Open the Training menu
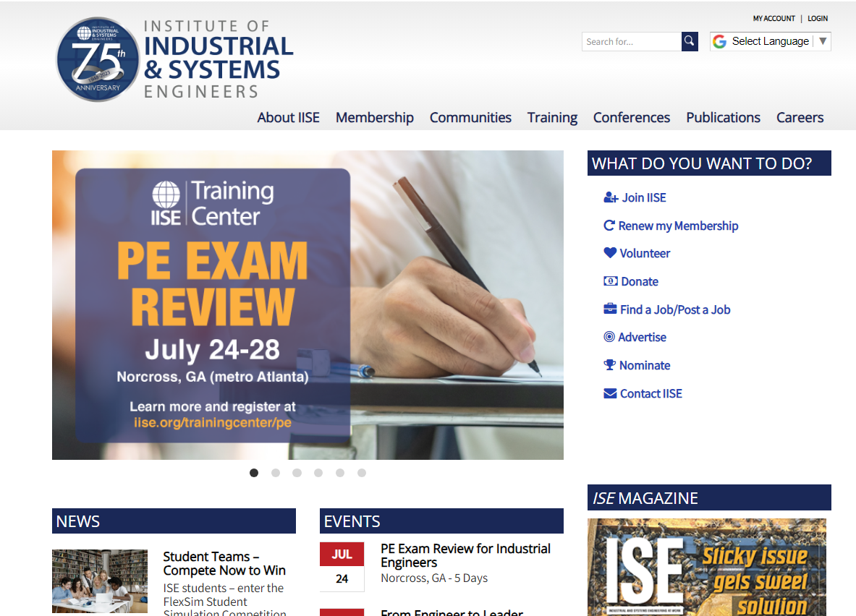 [x=553, y=118]
